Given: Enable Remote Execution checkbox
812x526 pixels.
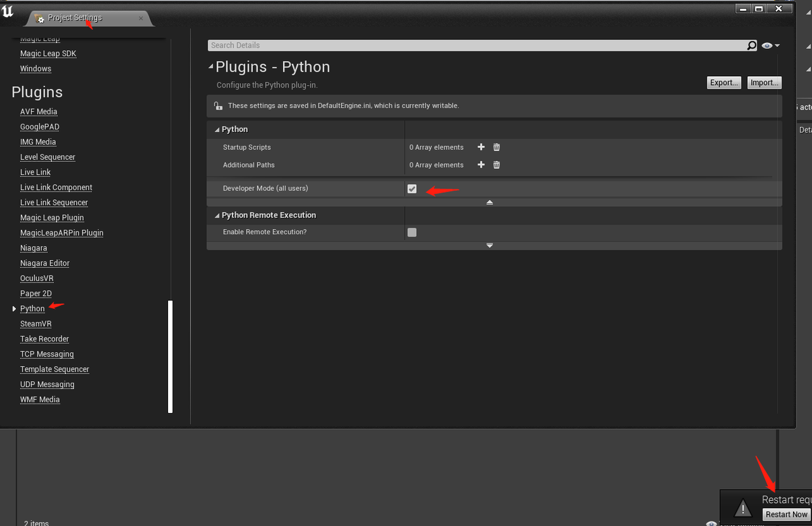Looking at the screenshot, I should [x=412, y=232].
